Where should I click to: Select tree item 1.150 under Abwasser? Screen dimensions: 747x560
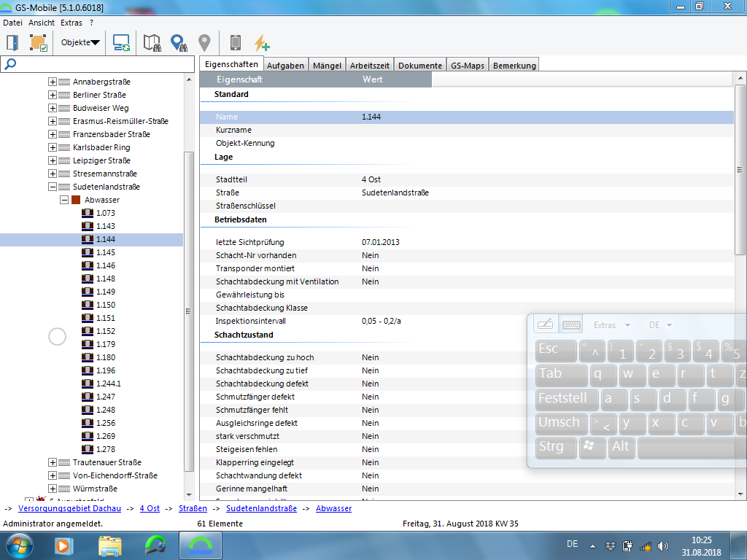(x=106, y=305)
